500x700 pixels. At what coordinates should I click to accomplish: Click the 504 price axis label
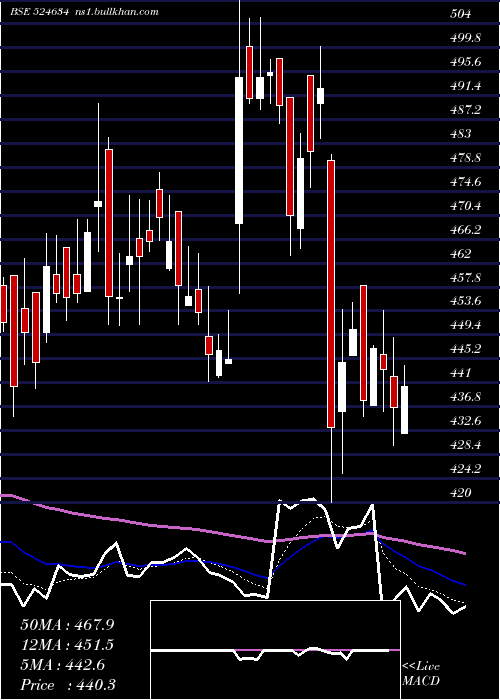coord(460,14)
